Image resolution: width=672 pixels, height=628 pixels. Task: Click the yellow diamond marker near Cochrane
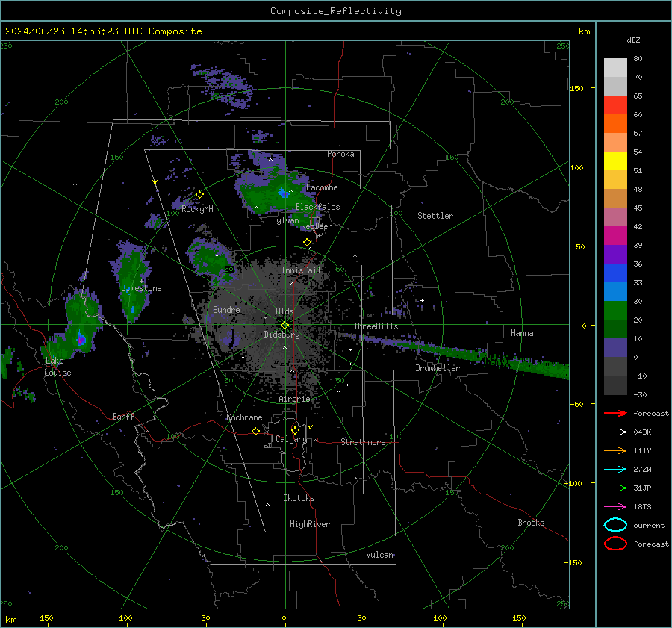[x=256, y=431]
